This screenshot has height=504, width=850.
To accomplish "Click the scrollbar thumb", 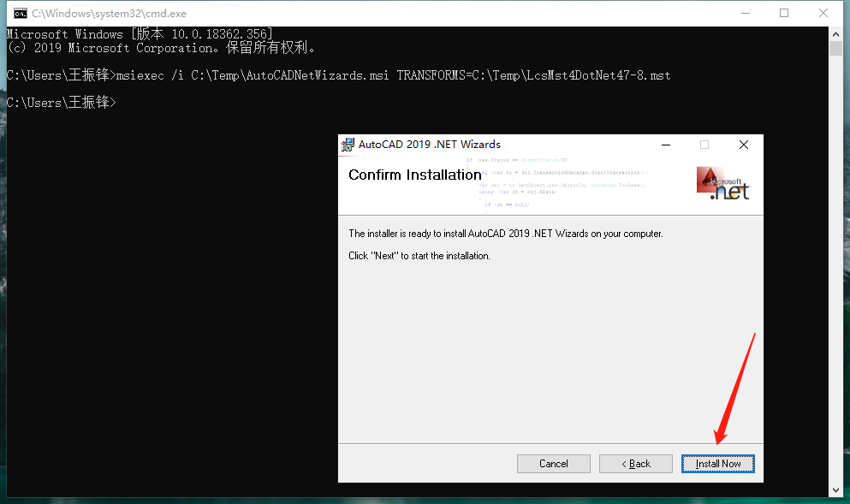I will [x=836, y=47].
